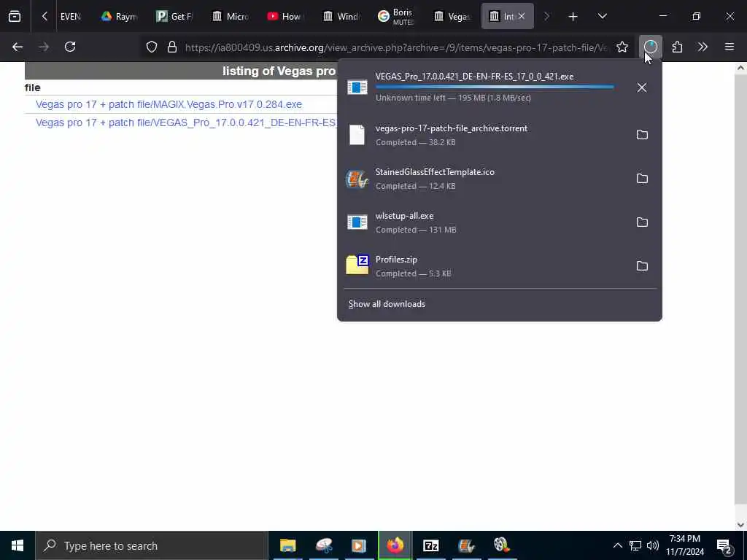Viewport: 747px width, 560px height.
Task: Switch to the EVEN tab
Action: tap(70, 17)
